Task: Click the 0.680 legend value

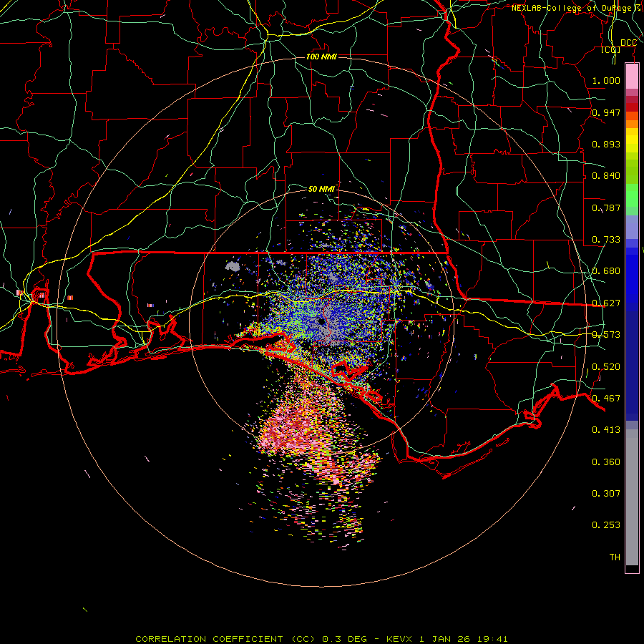Action: [x=606, y=271]
